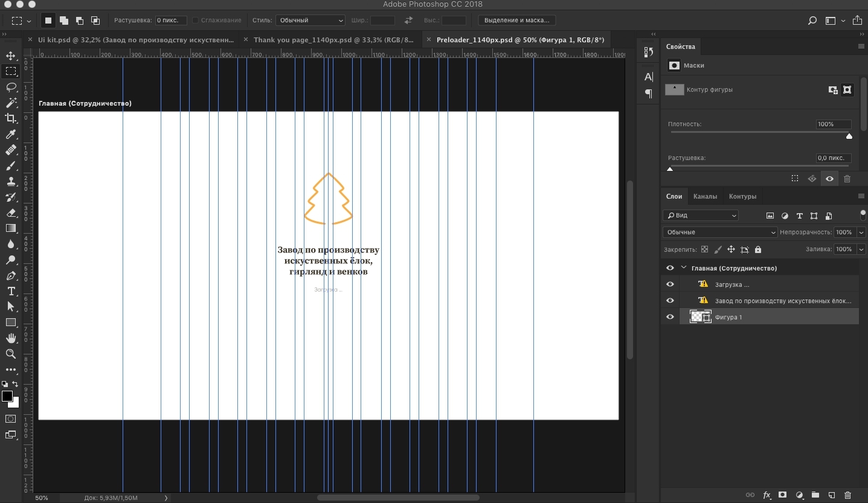The image size is (868, 503).
Task: Open the Стиль dropdown set to Обычный
Action: [x=310, y=21]
